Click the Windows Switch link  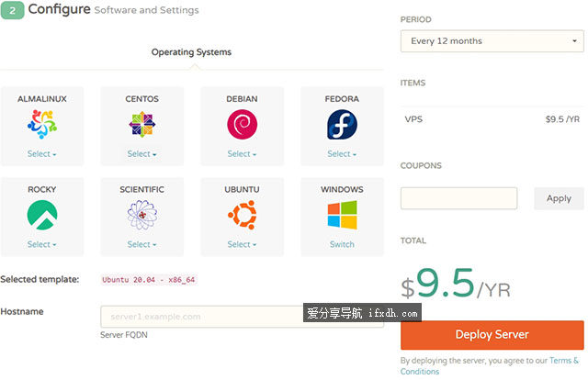click(x=342, y=245)
